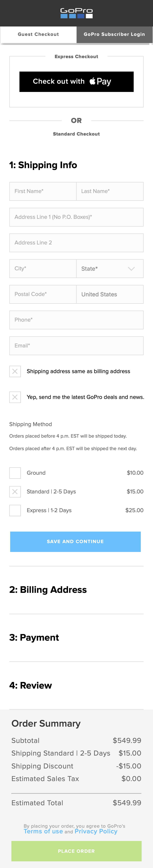Check out with Apple Pay
The width and height of the screenshot is (153, 868).
coord(76,81)
